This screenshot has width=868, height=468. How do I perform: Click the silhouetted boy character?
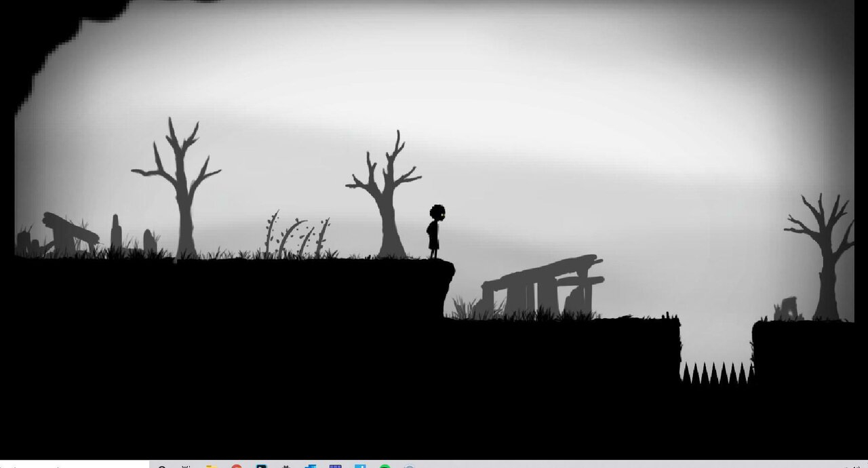[x=435, y=231]
